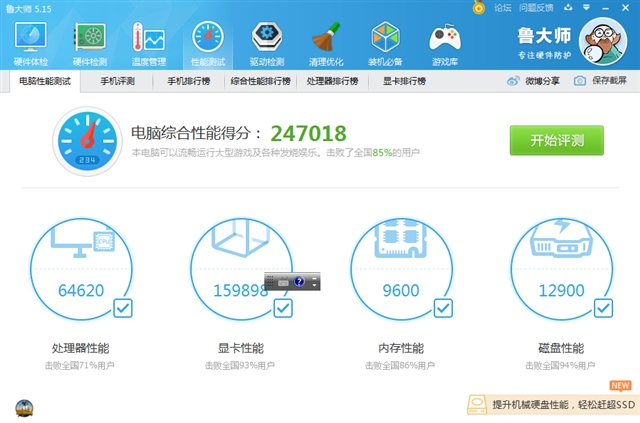Image resolution: width=640 pixels, height=423 pixels.
Task: Switch to 综合性能排行榜 tab
Action: point(260,81)
